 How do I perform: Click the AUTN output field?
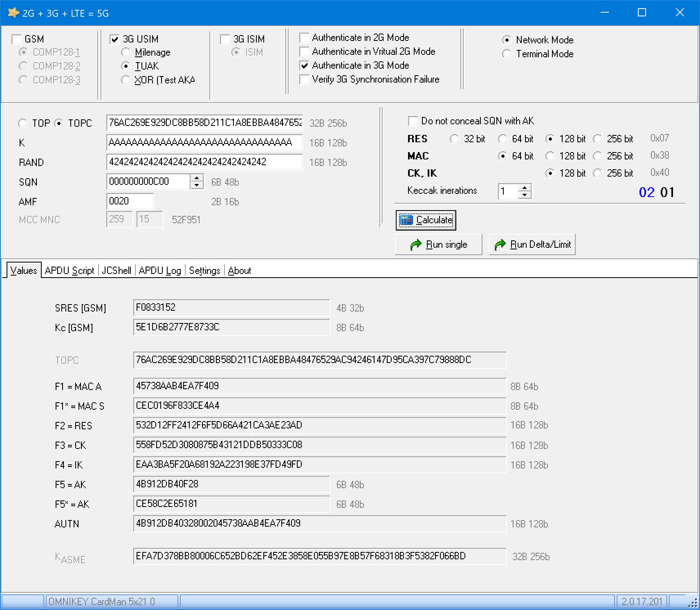(x=320, y=523)
